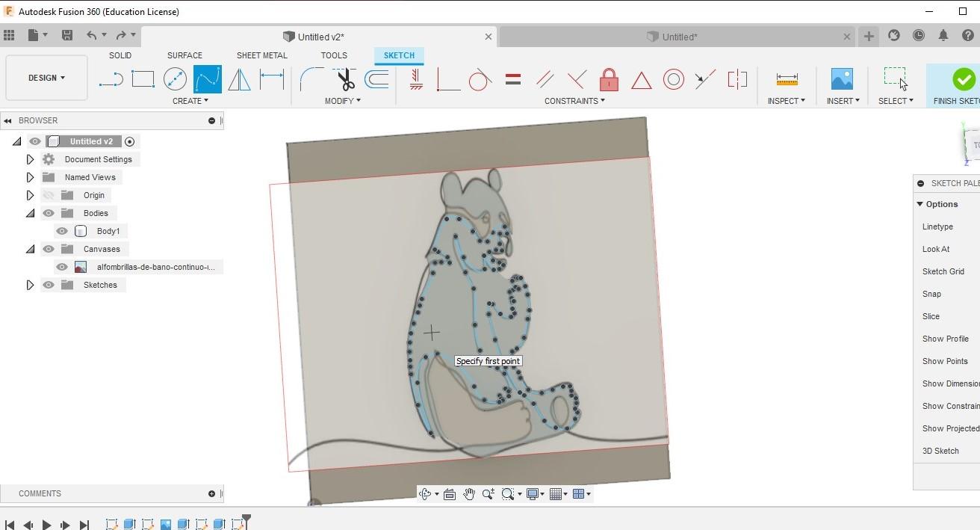The image size is (980, 530).
Task: Open the Job Status clock icon
Action: tap(919, 35)
